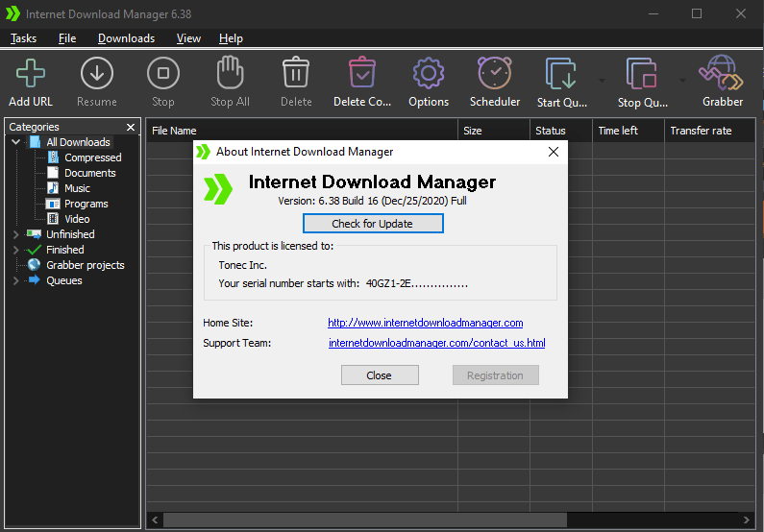The height and width of the screenshot is (532, 764).
Task: Click the horizontal scrollbar right arrow
Action: click(x=746, y=520)
